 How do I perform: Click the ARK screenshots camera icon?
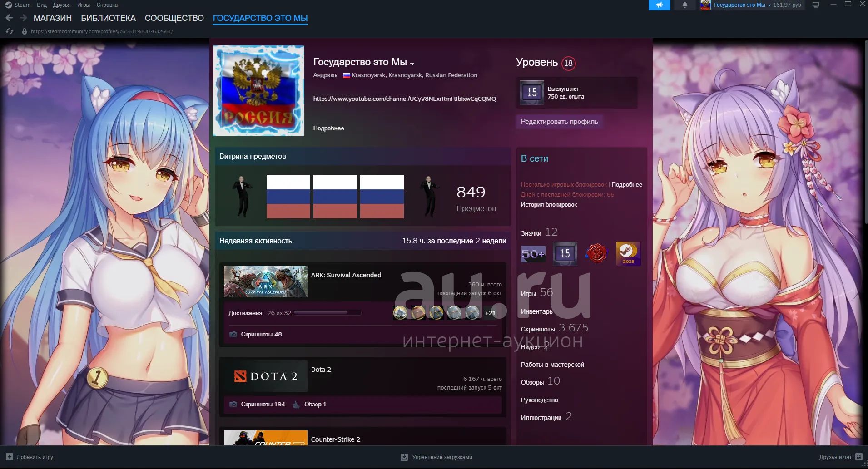pos(233,334)
